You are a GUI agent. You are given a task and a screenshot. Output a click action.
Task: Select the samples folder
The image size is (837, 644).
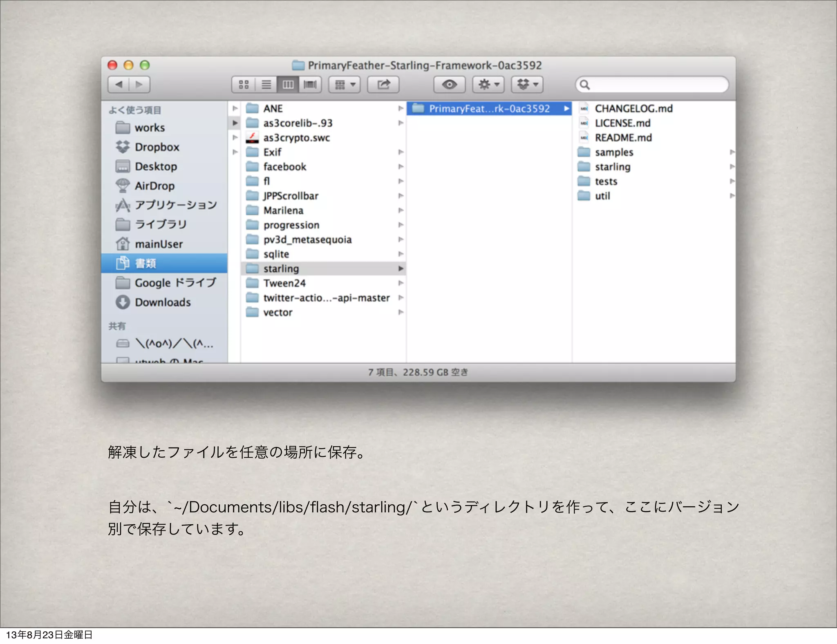coord(654,152)
